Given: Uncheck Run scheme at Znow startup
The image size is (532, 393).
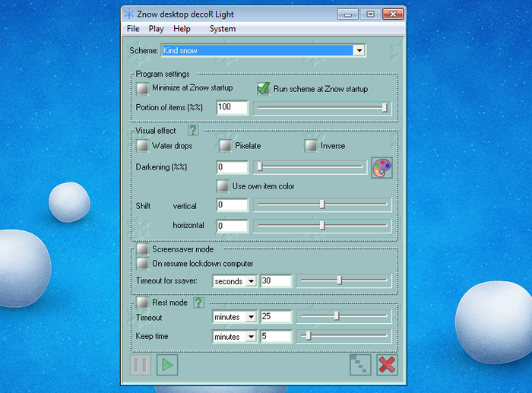Looking at the screenshot, I should (x=263, y=89).
